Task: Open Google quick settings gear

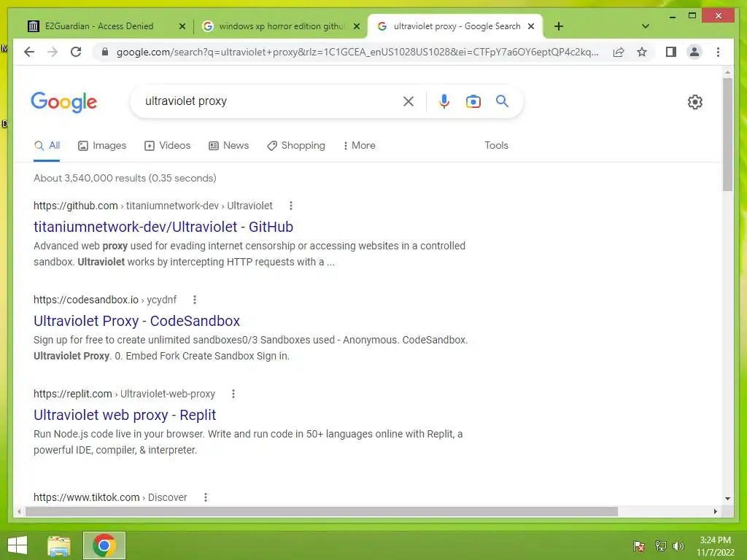Action: click(x=695, y=102)
